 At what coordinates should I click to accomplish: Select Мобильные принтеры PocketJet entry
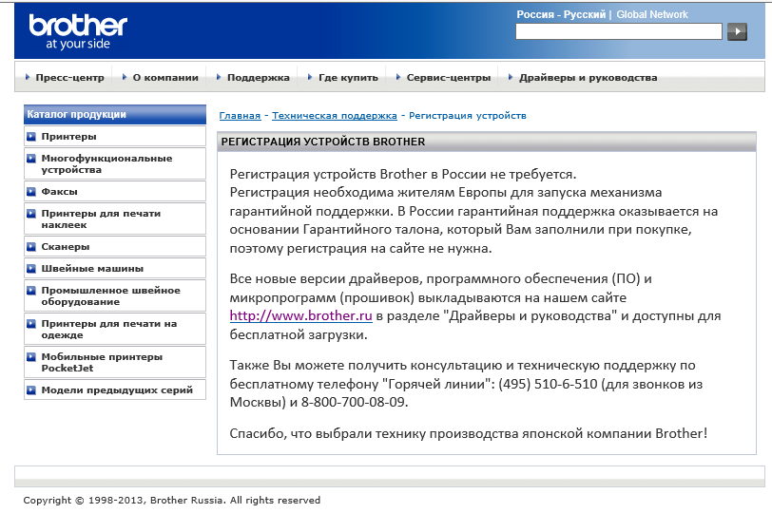(115, 362)
